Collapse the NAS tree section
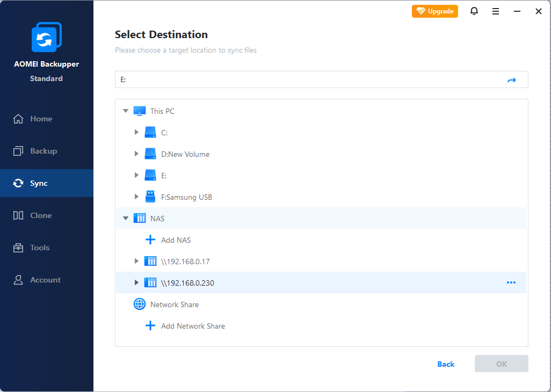551x392 pixels. click(x=126, y=219)
